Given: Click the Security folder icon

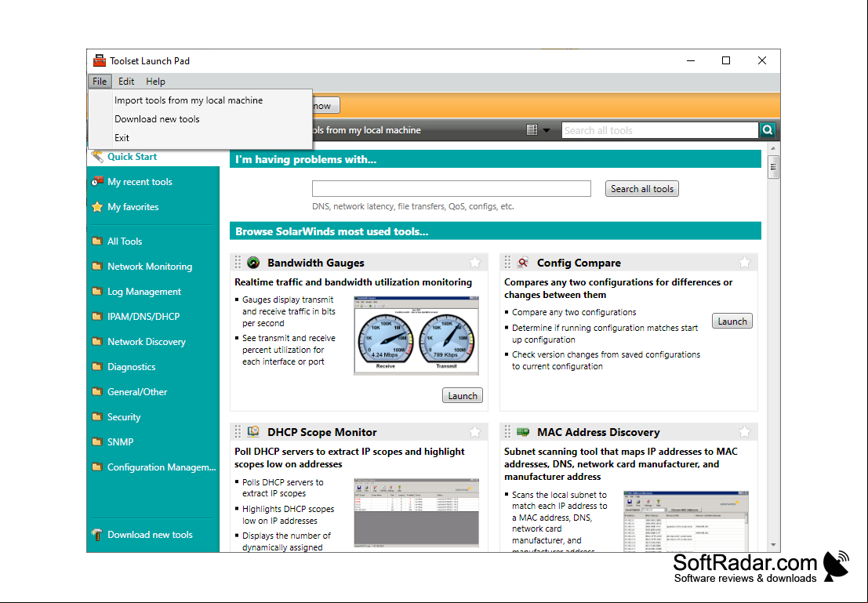Looking at the screenshot, I should pyautogui.click(x=97, y=417).
